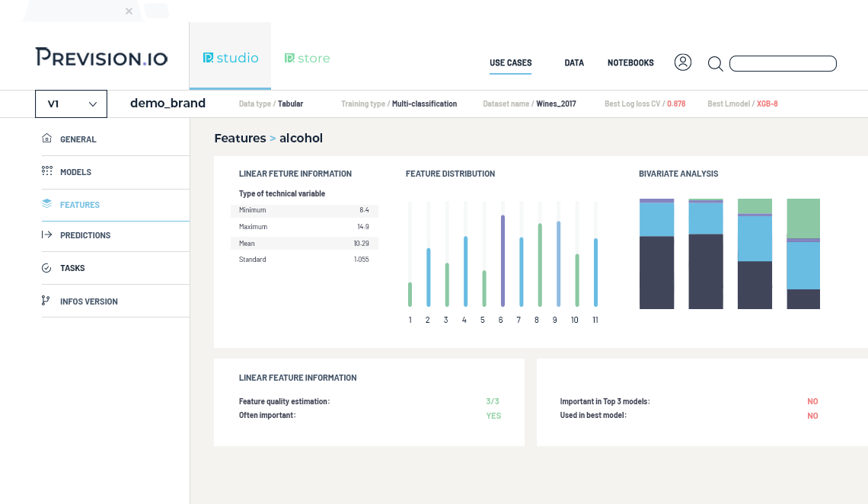Click the General home icon in sidebar
This screenshot has height=504, width=868.
tap(47, 139)
